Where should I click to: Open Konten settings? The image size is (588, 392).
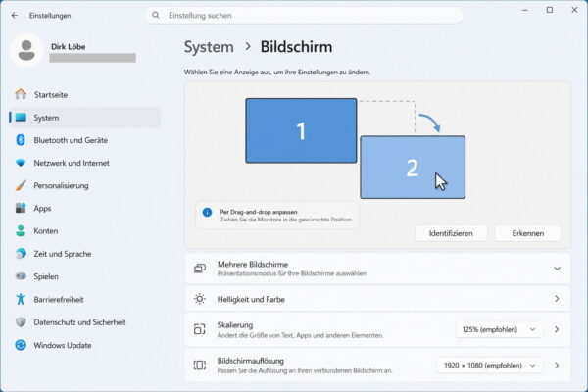(85, 231)
